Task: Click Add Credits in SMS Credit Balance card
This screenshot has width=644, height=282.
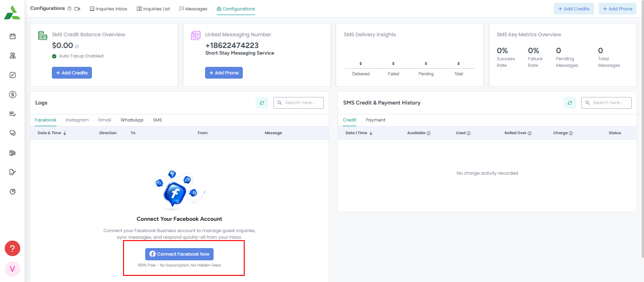Action: (x=72, y=73)
